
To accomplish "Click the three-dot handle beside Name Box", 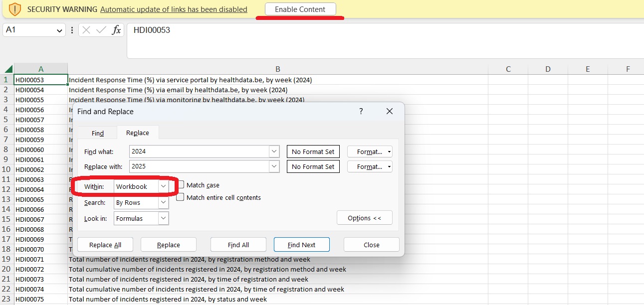I will 72,30.
